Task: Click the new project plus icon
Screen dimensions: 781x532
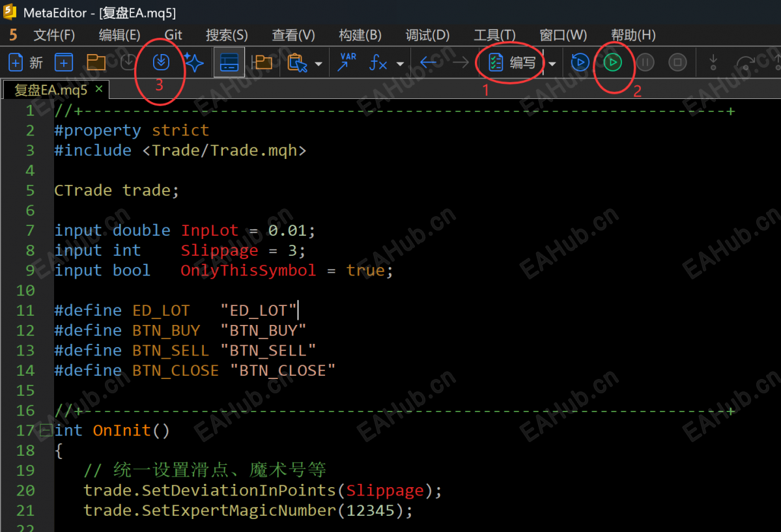Action: coord(64,63)
